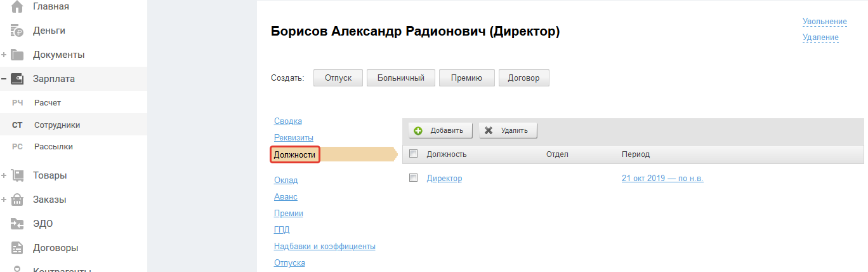Open Заказы label in the sidebar
The image size is (868, 272).
click(49, 200)
